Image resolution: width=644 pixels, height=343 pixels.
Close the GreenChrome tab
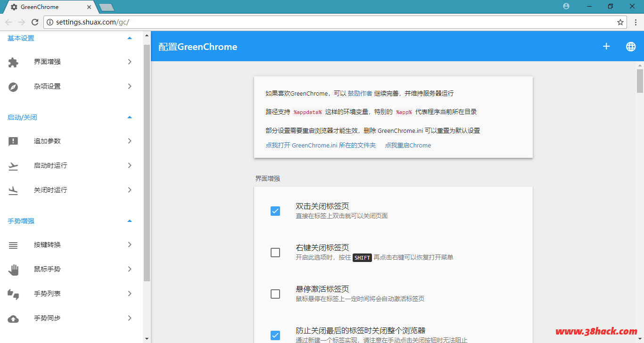(90, 7)
